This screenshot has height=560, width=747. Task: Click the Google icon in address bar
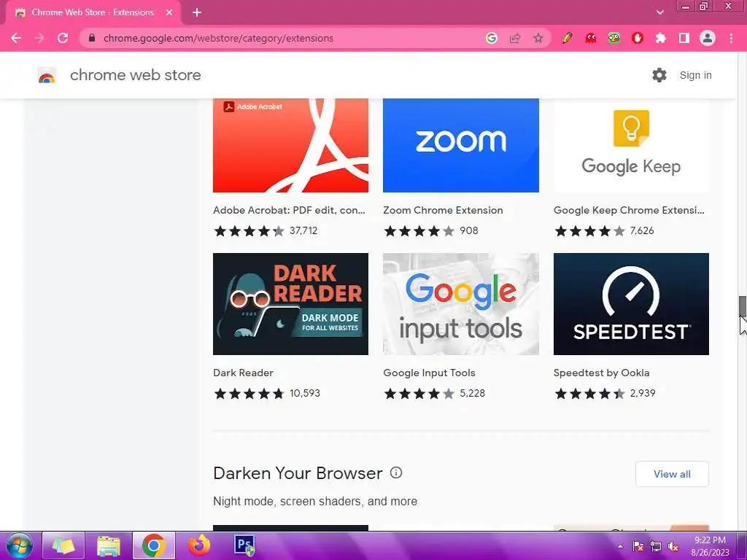(491, 38)
